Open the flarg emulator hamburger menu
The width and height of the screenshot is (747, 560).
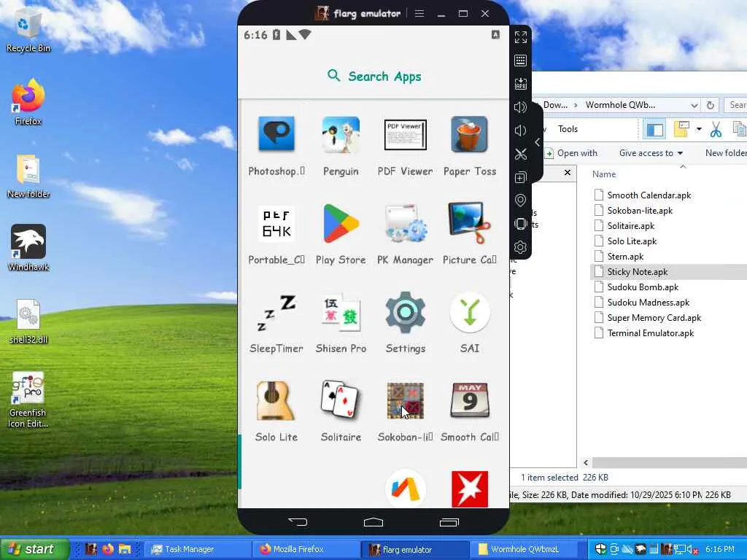pyautogui.click(x=419, y=13)
